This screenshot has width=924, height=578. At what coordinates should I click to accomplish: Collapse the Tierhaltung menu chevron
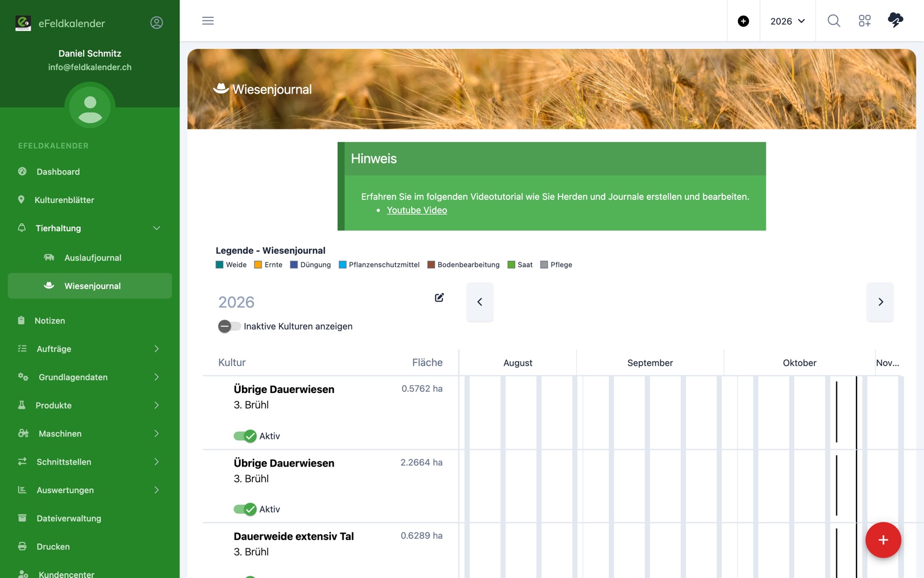click(157, 228)
